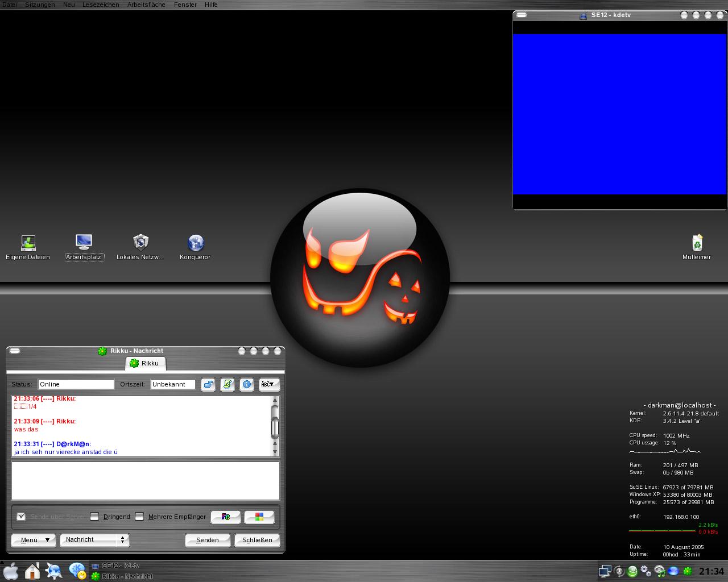
Task: Open the Menü dropdown button
Action: tap(34, 540)
